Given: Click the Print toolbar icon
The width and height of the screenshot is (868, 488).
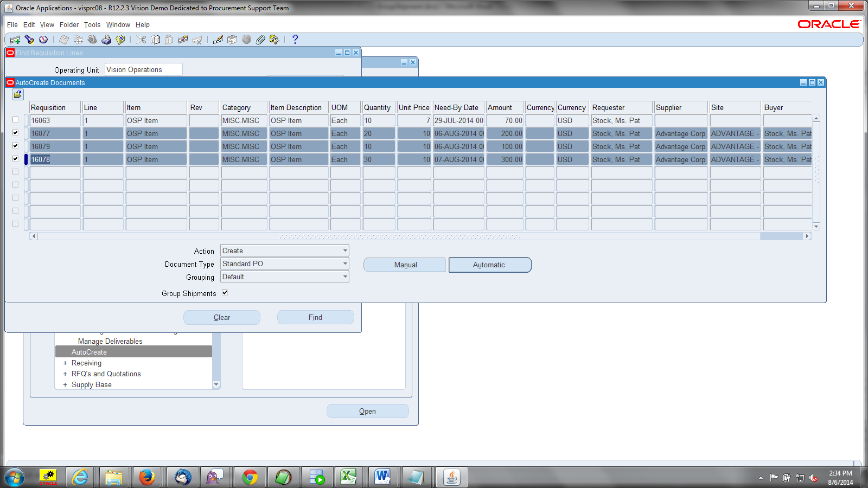Looking at the screenshot, I should tap(106, 40).
